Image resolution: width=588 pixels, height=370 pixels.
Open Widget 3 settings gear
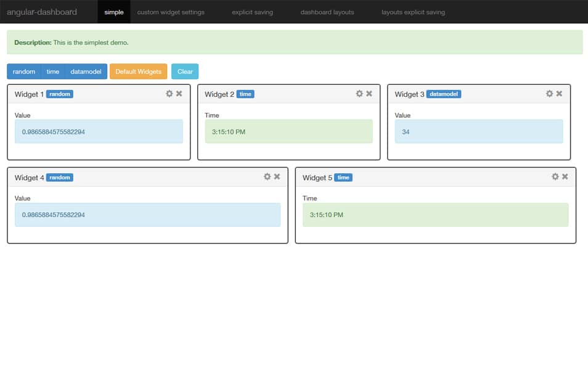(549, 94)
